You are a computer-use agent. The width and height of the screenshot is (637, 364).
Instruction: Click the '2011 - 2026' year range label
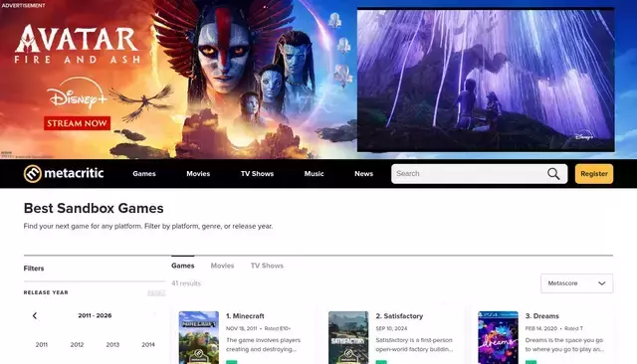[95, 315]
